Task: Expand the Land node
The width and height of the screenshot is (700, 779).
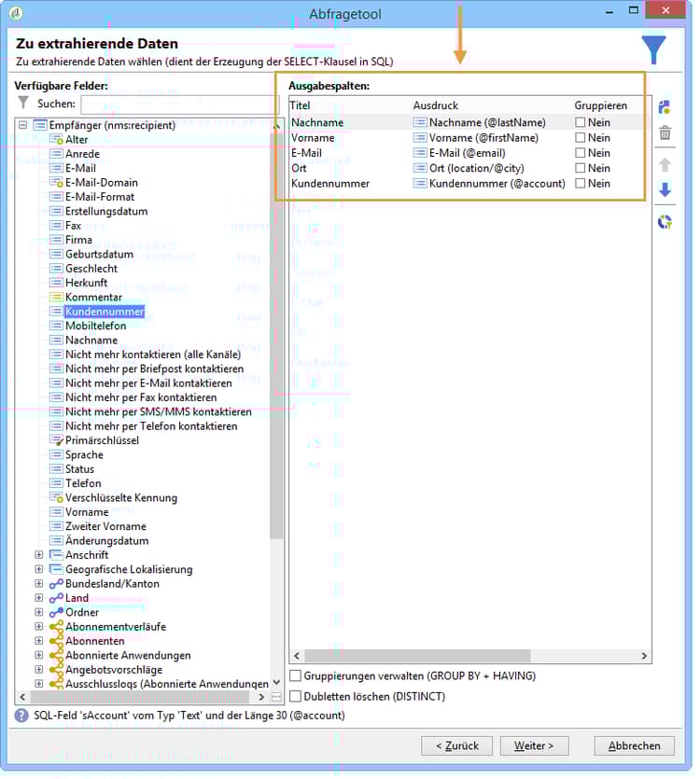Action: [x=39, y=598]
